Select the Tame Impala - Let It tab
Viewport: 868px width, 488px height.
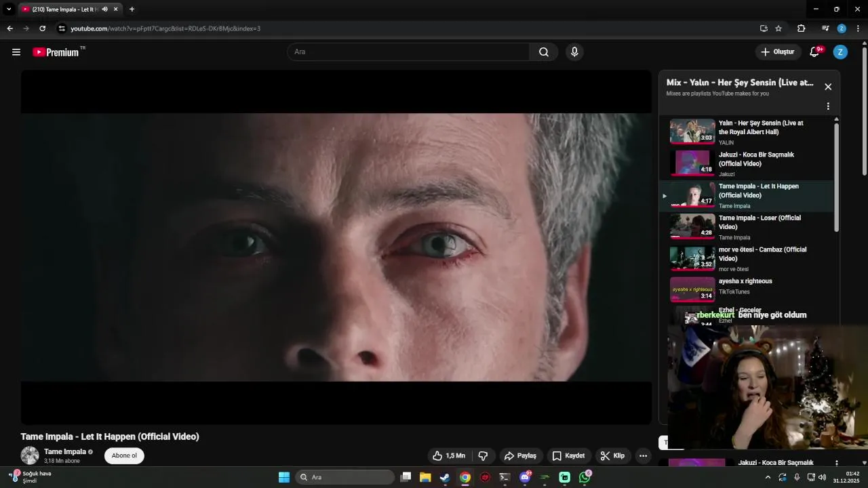pyautogui.click(x=65, y=9)
